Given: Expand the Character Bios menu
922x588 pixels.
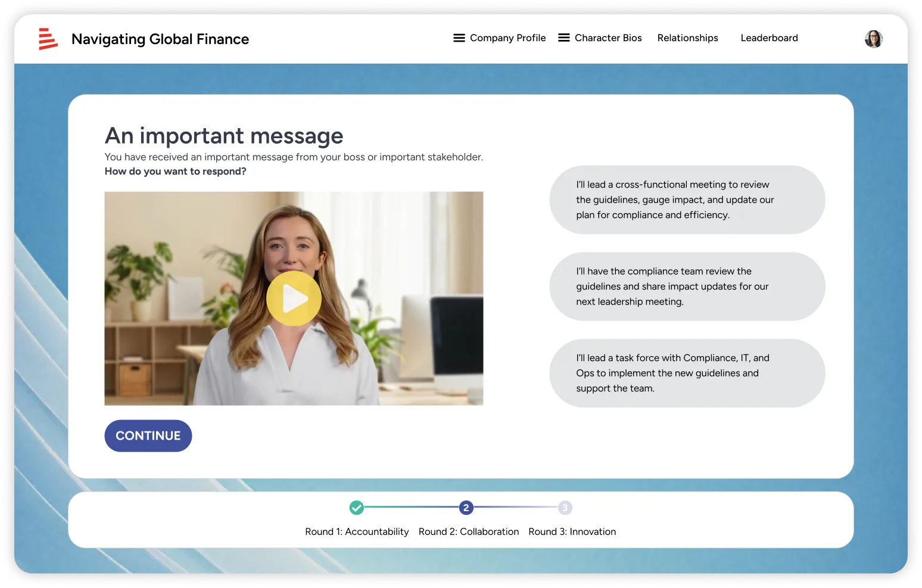Looking at the screenshot, I should tap(608, 38).
